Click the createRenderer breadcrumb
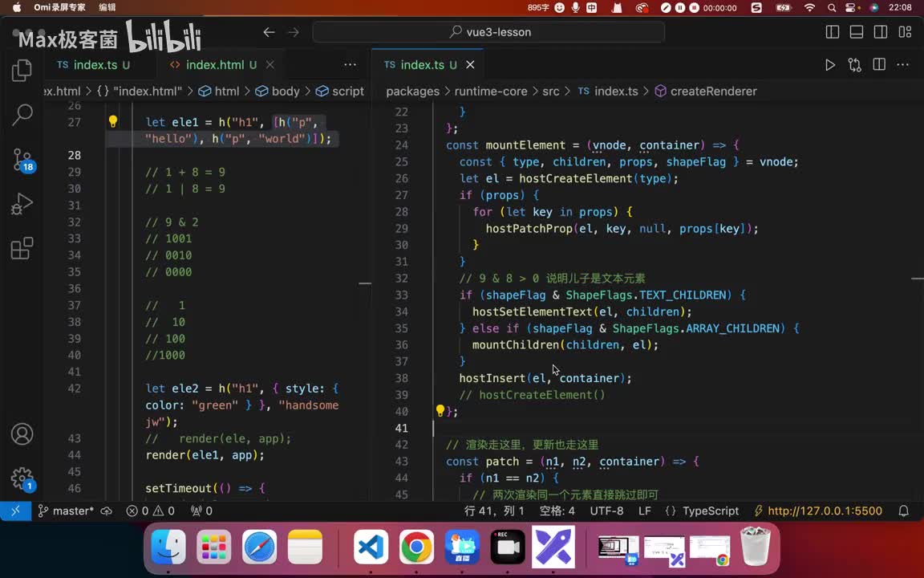Screen dimensions: 924x578 (706, 92)
